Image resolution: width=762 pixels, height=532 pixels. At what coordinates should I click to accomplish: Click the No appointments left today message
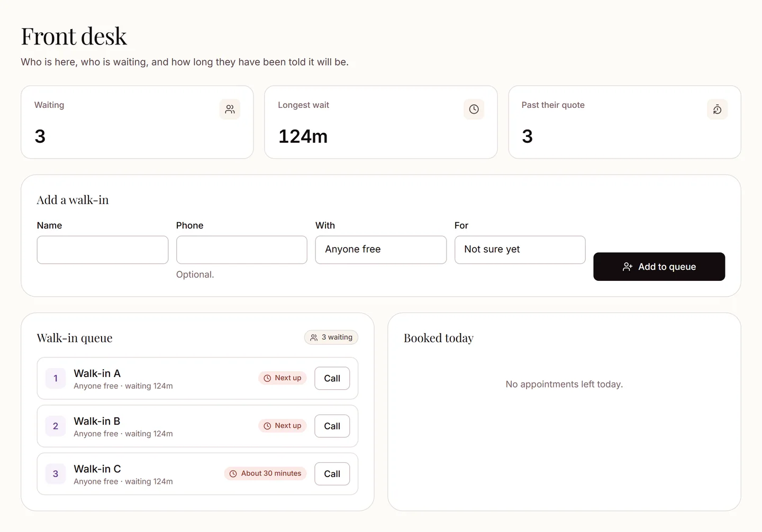(x=564, y=384)
